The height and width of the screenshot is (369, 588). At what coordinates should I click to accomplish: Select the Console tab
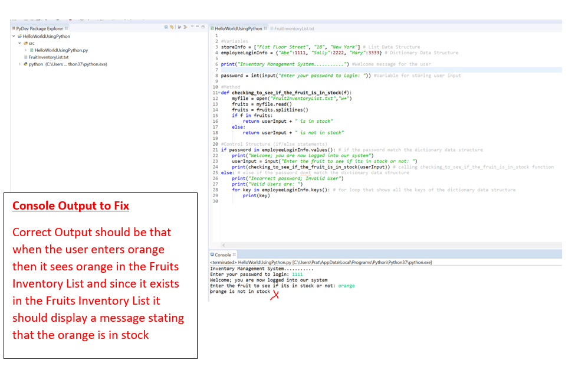222,255
